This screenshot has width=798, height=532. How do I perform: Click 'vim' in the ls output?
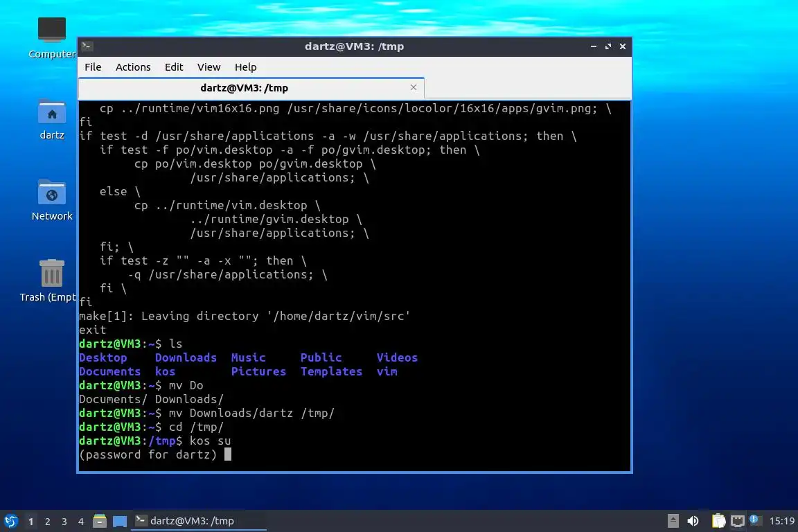tap(387, 371)
